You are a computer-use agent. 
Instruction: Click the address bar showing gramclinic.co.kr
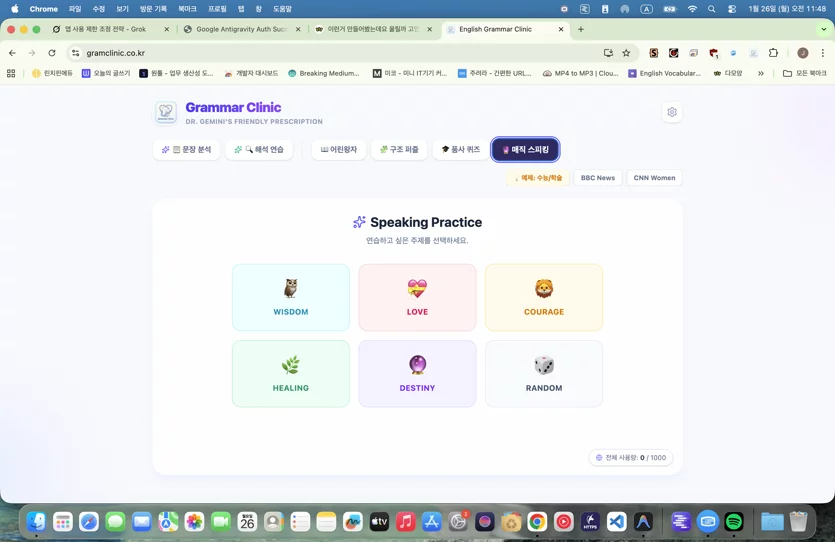(341, 53)
